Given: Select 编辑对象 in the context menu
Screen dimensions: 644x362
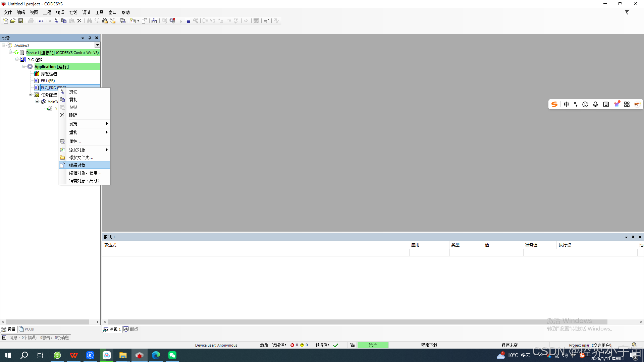Looking at the screenshot, I should 77,165.
